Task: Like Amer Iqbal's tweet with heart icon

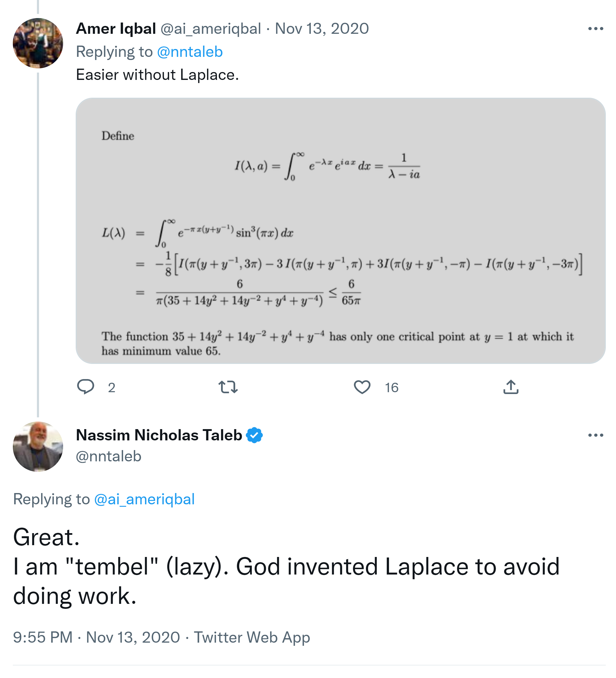Action: click(362, 387)
